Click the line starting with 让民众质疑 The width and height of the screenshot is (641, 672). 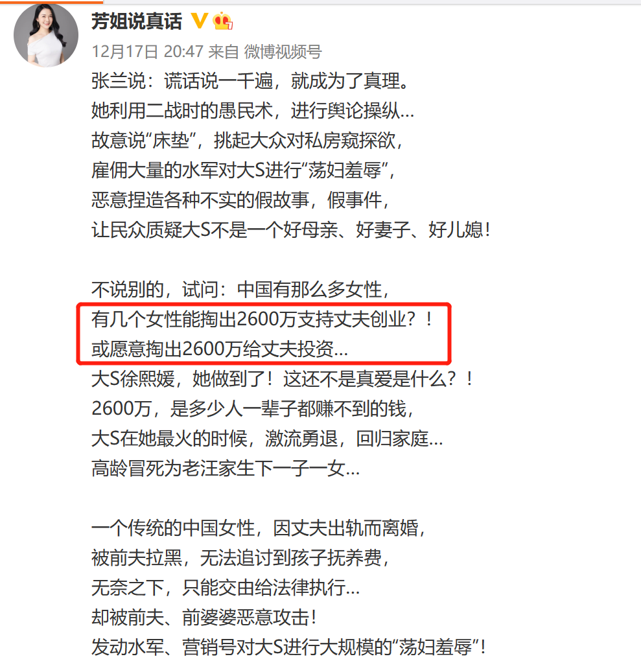click(x=291, y=230)
